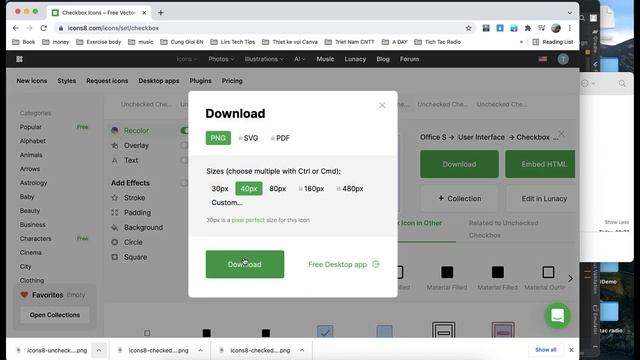Click the Chrome extensions puzzle icon
This screenshot has height=360, width=640.
tap(528, 28)
